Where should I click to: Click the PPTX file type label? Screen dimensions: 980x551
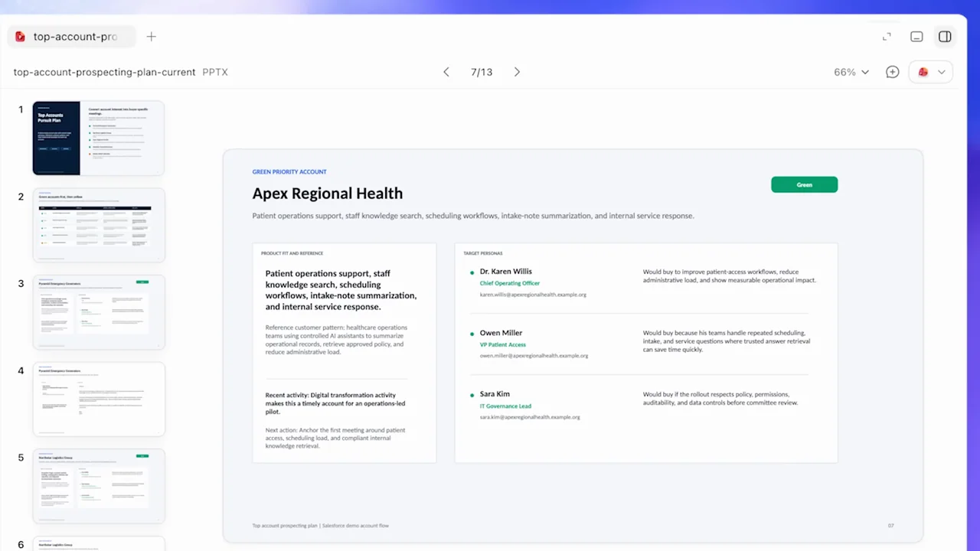pyautogui.click(x=215, y=72)
